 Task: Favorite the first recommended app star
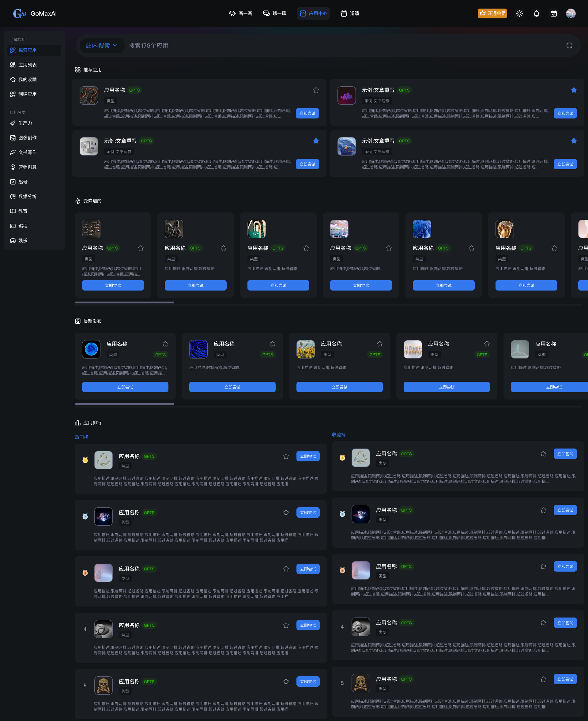316,90
